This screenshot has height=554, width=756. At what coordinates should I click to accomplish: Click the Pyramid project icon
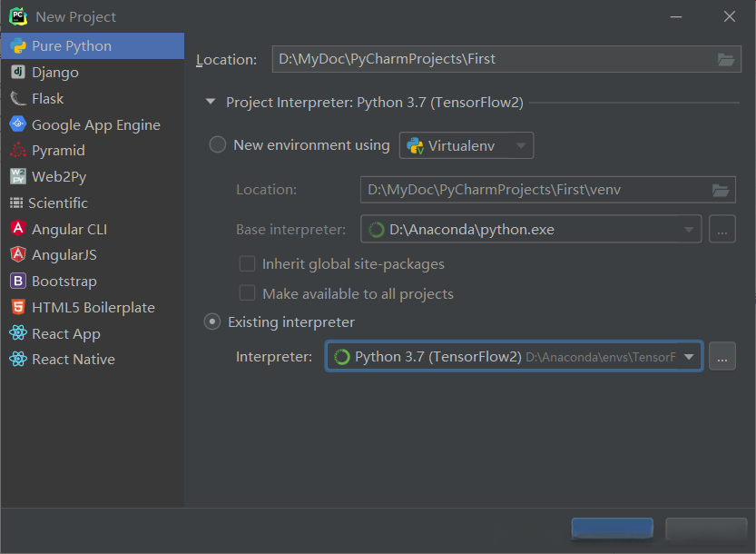click(17, 151)
